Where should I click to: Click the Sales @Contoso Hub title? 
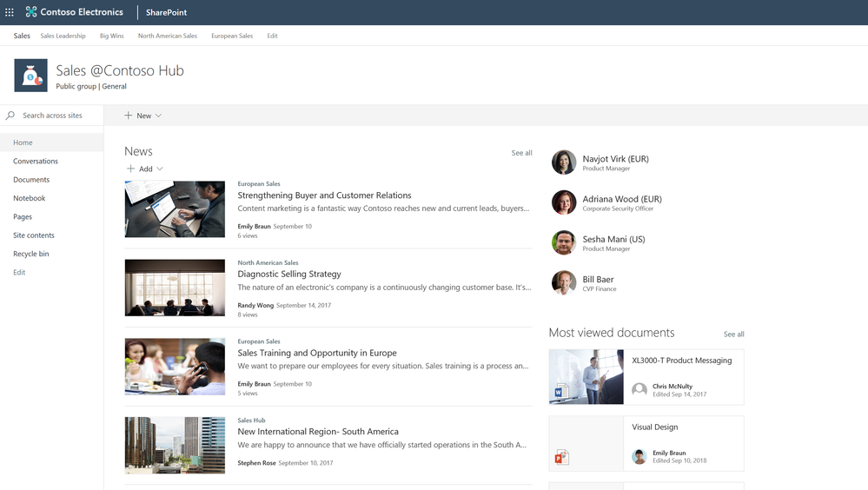coord(120,70)
